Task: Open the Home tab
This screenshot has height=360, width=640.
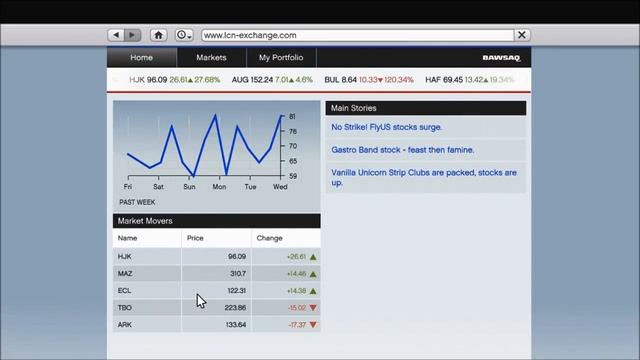Action: (x=142, y=58)
